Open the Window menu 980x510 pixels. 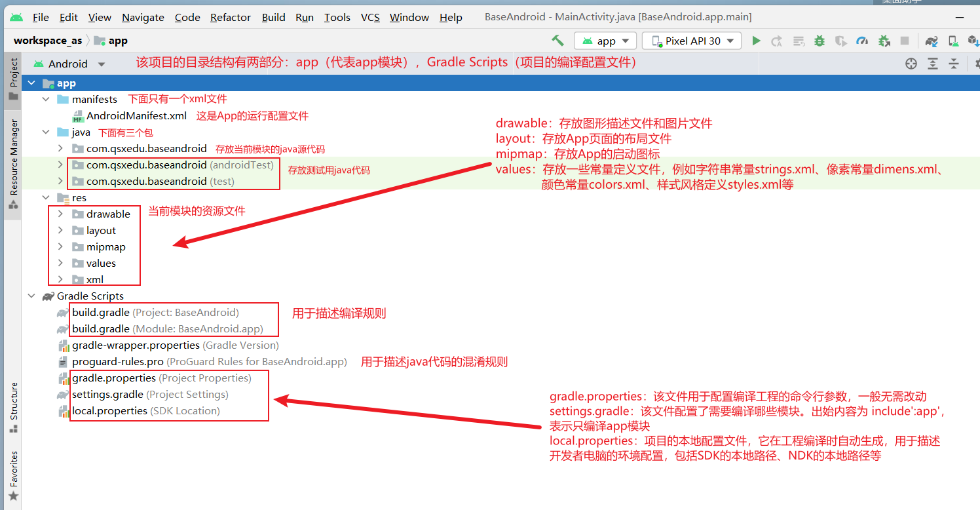(409, 18)
